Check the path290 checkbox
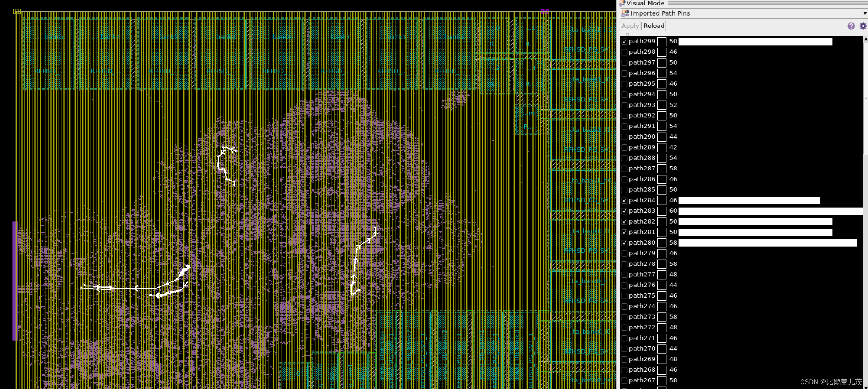868x389 pixels. tap(624, 137)
